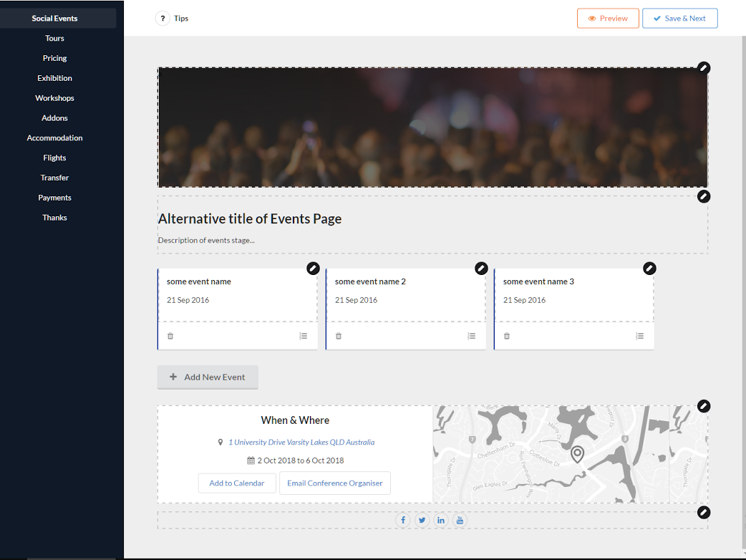Delete 'some event name' with trash icon

170,336
